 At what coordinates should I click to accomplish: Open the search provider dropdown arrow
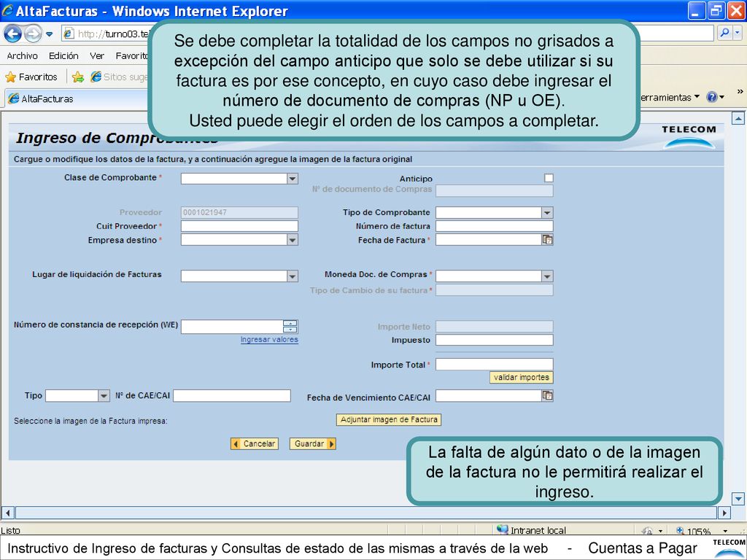(x=738, y=33)
